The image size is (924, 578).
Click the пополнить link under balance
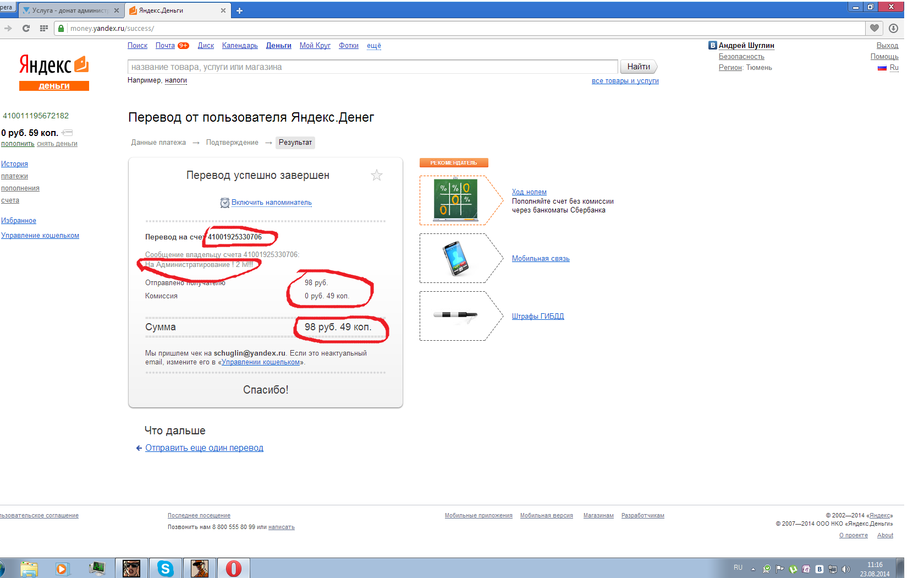click(x=18, y=144)
